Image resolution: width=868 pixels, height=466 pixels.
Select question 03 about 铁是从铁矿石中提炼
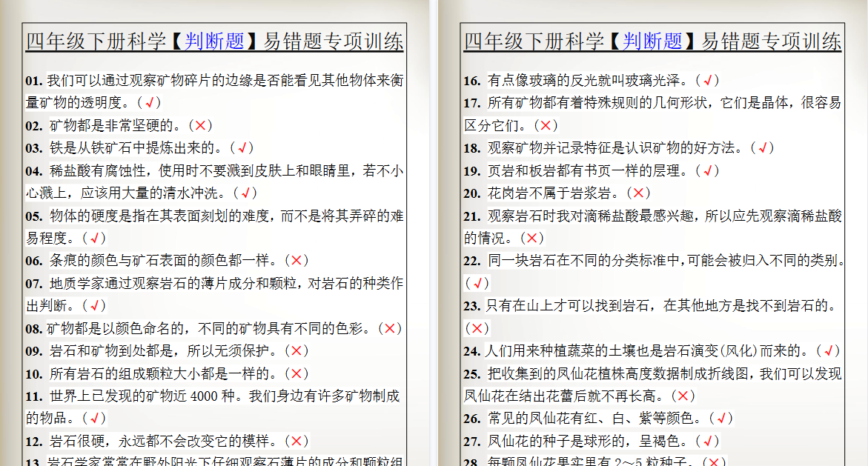133,147
